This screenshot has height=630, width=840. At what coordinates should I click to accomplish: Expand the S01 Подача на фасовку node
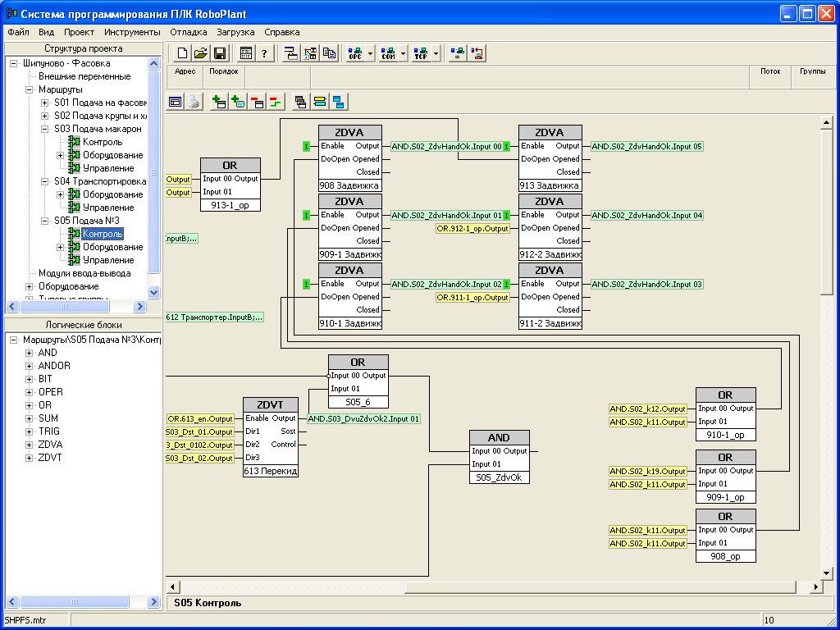(45, 103)
